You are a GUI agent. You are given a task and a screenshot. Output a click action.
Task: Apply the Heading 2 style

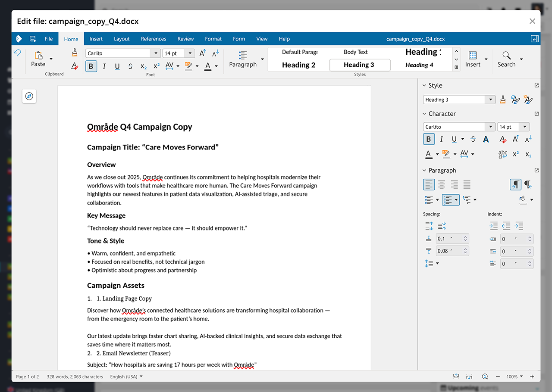298,65
